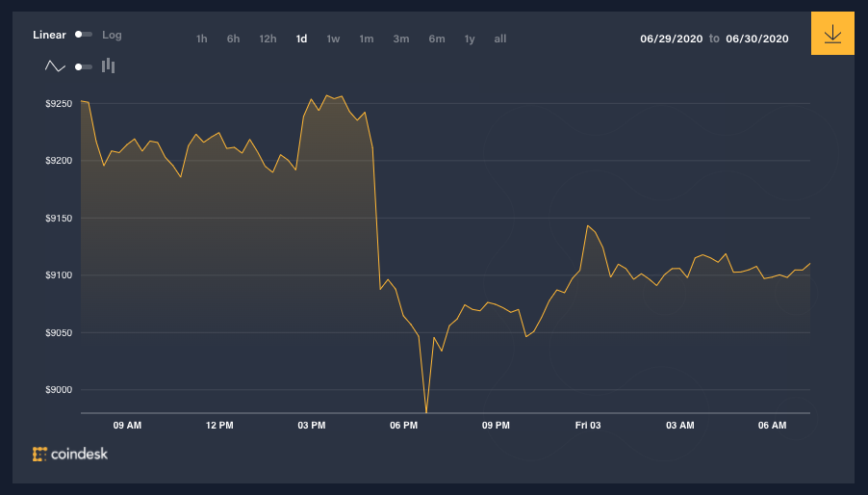The image size is (868, 495).
Task: Select the all time range
Action: coord(499,39)
